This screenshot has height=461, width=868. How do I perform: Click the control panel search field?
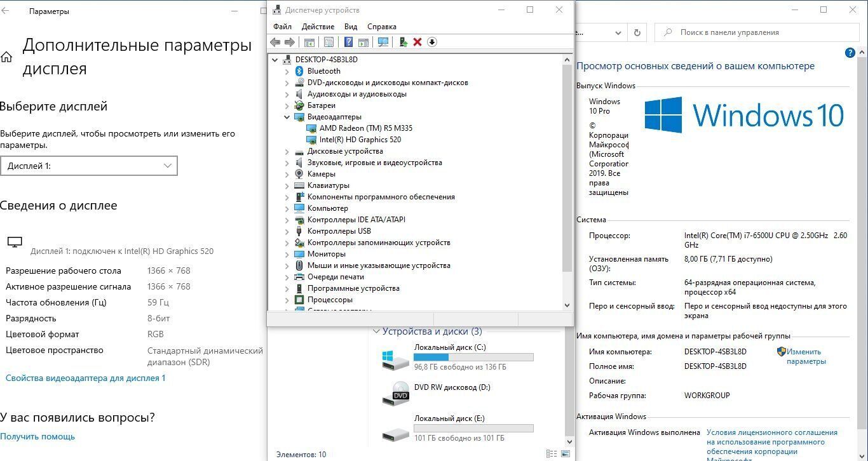(x=756, y=32)
